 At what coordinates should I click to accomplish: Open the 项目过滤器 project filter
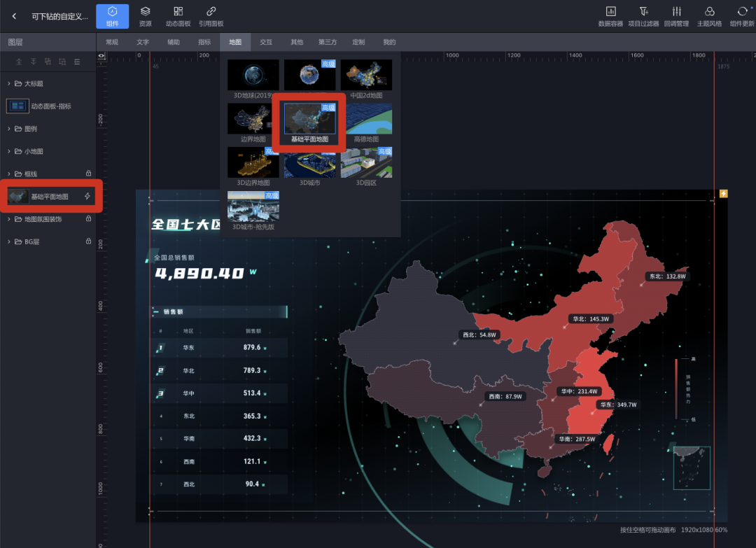pyautogui.click(x=644, y=15)
